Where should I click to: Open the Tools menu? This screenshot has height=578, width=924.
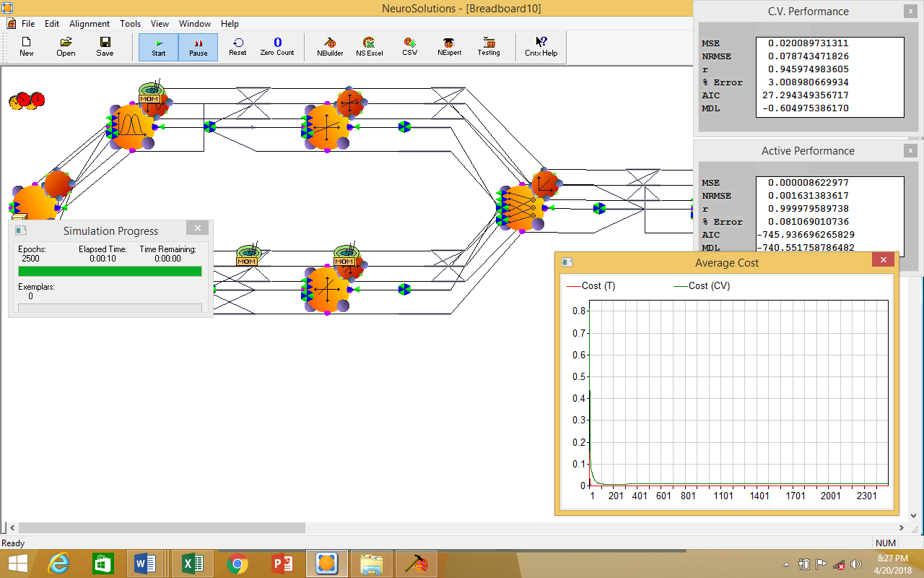coord(131,24)
